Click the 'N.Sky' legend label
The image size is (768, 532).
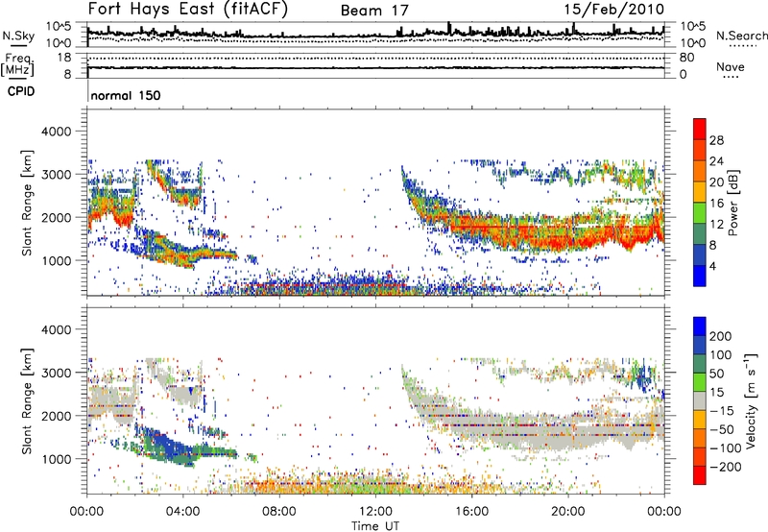18,36
